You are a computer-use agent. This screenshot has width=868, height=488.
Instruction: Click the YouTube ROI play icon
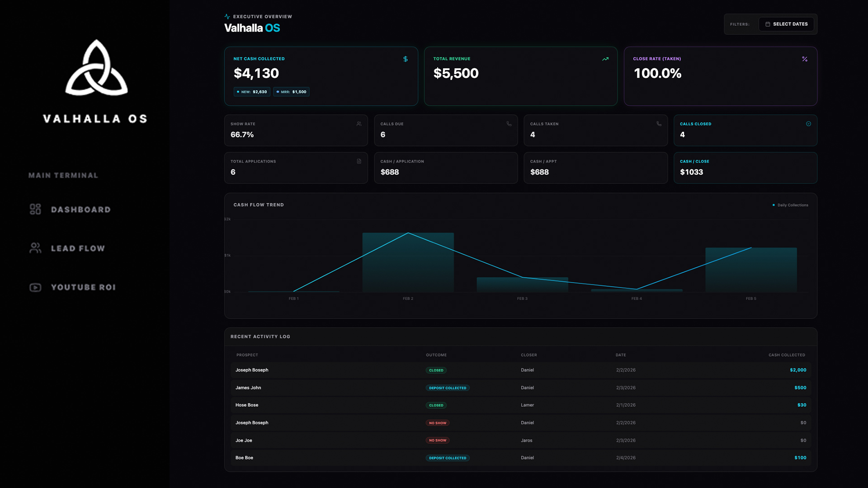35,287
